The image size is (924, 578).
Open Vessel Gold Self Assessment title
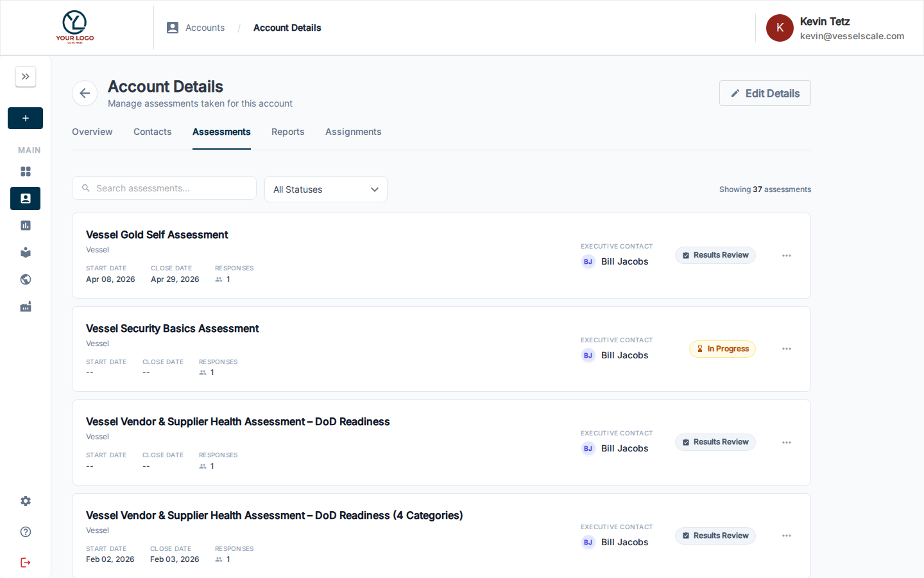157,235
